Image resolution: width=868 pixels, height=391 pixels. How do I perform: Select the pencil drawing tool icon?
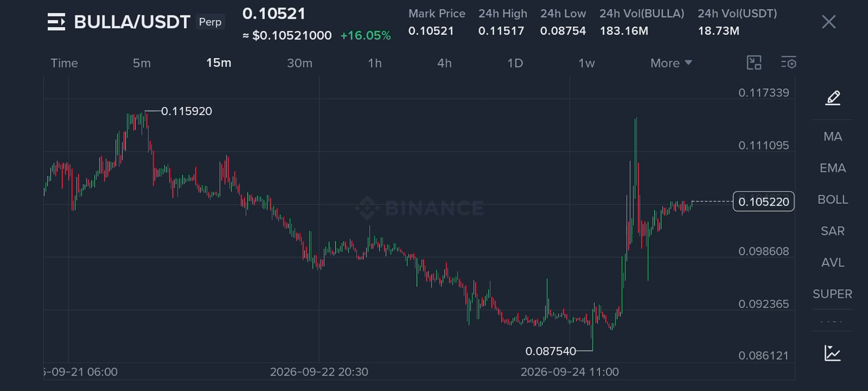[833, 98]
